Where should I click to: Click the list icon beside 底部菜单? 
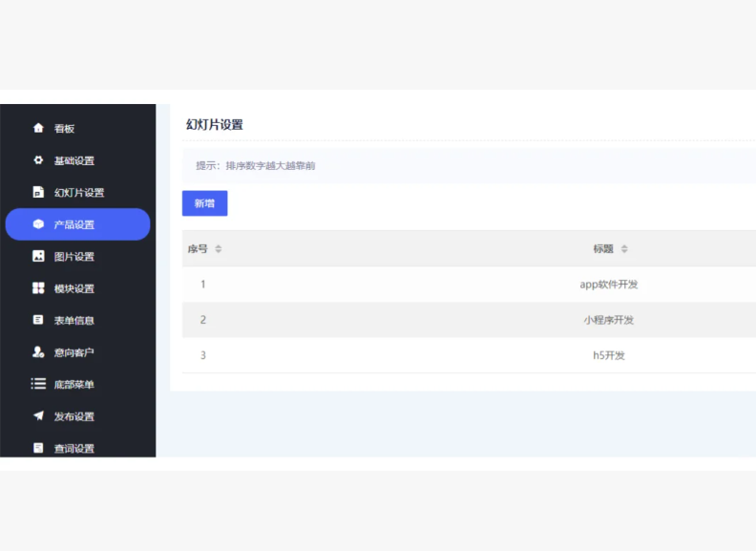(x=38, y=384)
